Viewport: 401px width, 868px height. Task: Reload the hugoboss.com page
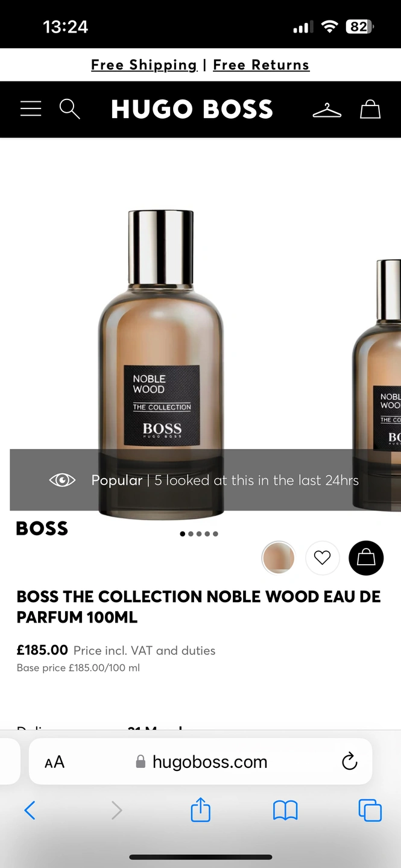(349, 762)
